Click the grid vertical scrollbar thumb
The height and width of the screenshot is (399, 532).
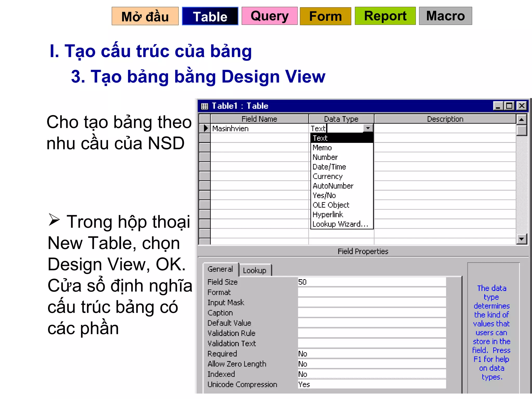pyautogui.click(x=521, y=130)
